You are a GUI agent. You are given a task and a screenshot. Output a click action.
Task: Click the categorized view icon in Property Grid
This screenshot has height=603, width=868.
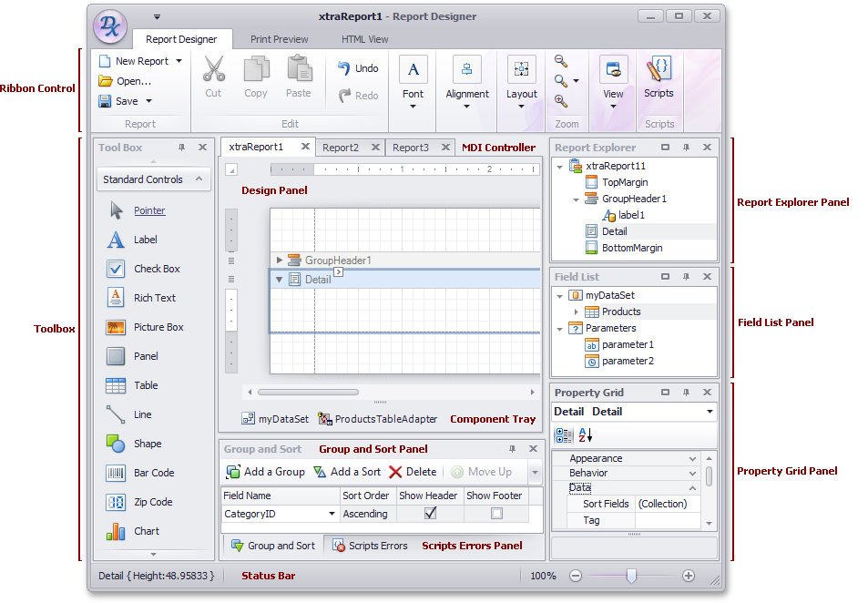pyautogui.click(x=564, y=435)
